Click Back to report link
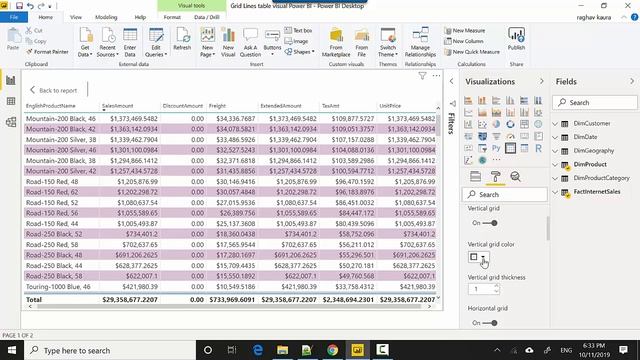 coord(53,90)
